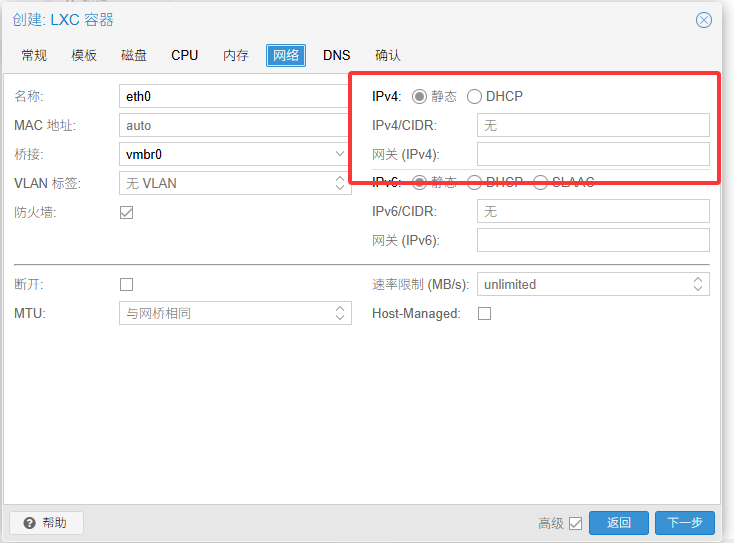Click the Help button with question icon
This screenshot has width=734, height=543.
coord(46,523)
